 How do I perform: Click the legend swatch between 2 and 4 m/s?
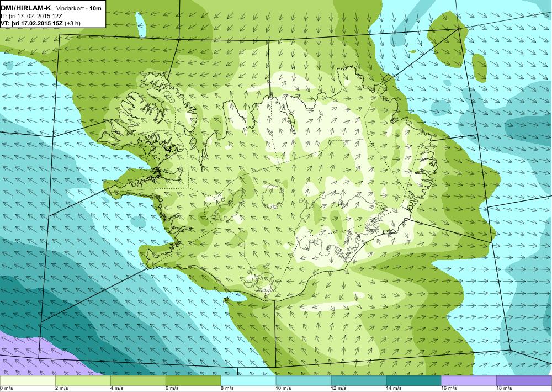(x=83, y=381)
